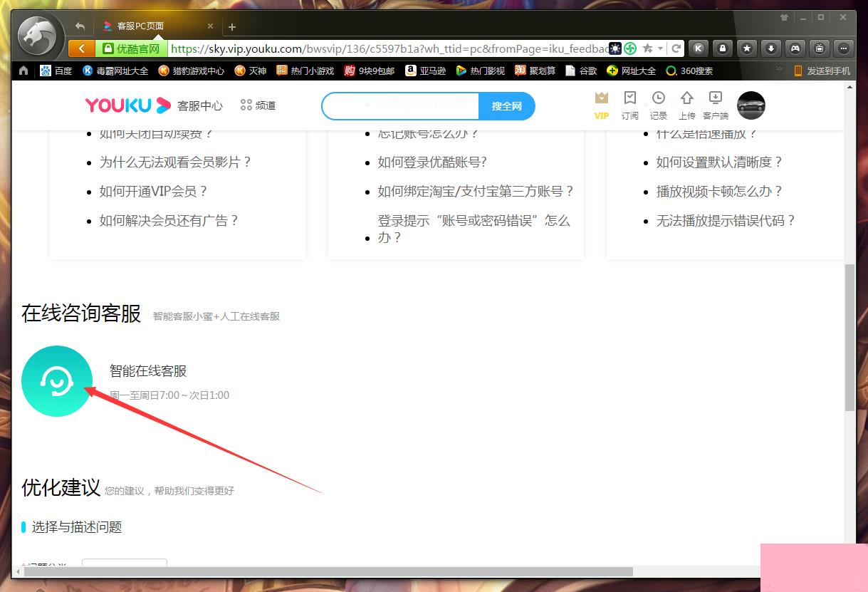Open the 毒霸网址大全 bookmark

tap(115, 71)
